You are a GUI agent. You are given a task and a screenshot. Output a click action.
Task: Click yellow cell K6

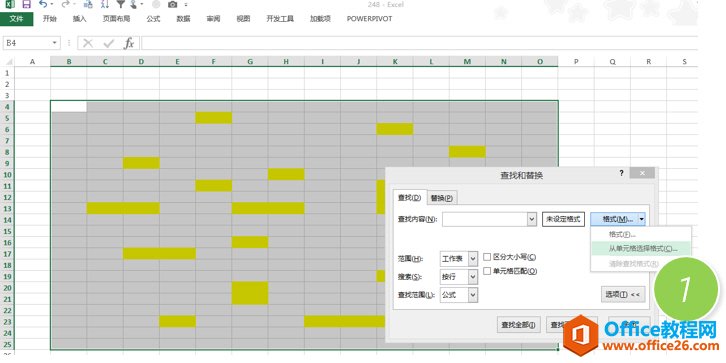[x=394, y=129]
